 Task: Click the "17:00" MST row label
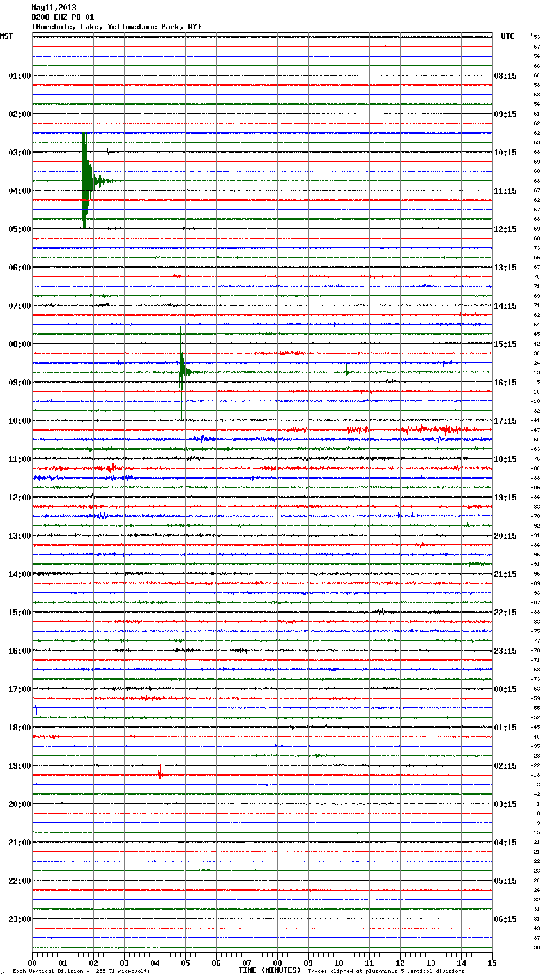[20, 689]
